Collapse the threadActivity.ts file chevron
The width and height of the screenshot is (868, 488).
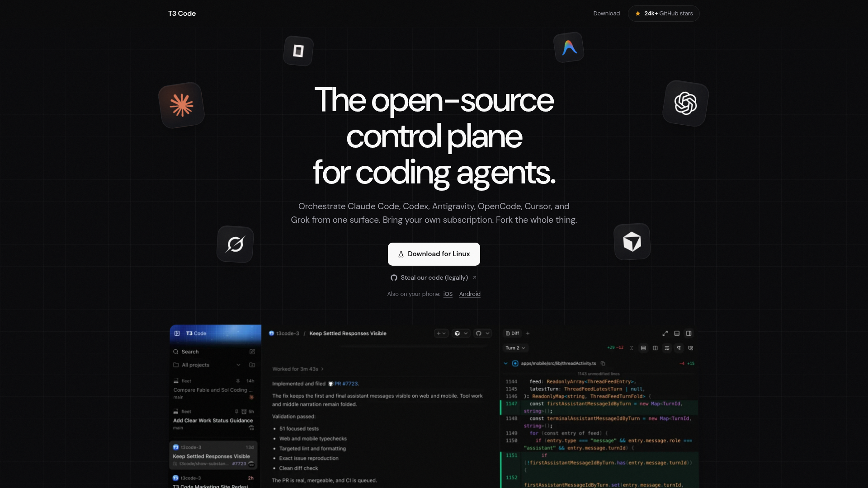tap(505, 363)
